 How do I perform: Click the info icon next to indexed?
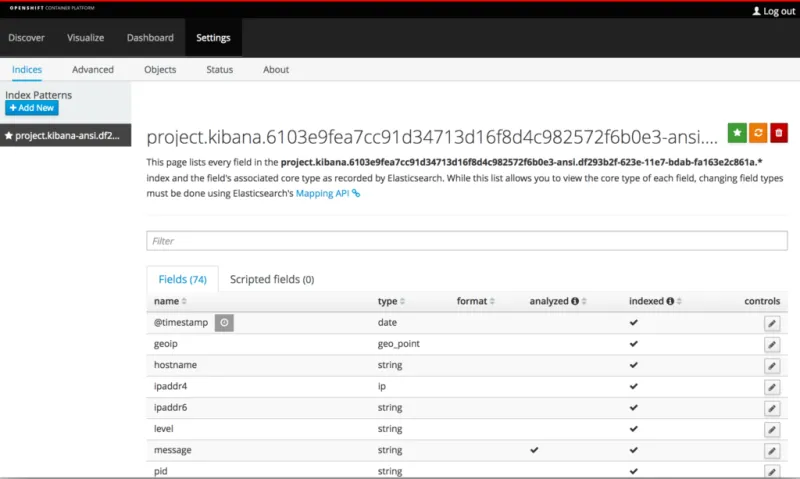(669, 301)
